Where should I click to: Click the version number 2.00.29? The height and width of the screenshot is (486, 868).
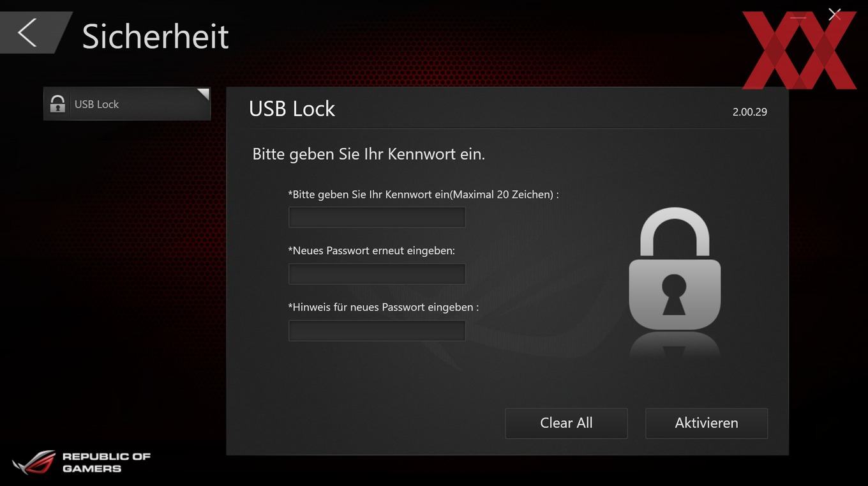pyautogui.click(x=749, y=112)
